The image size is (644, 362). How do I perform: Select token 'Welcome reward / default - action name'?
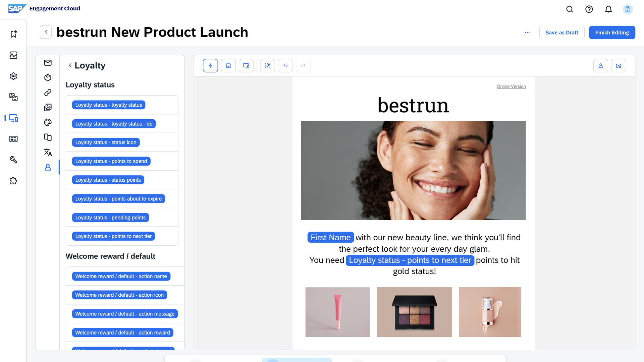[x=121, y=276]
